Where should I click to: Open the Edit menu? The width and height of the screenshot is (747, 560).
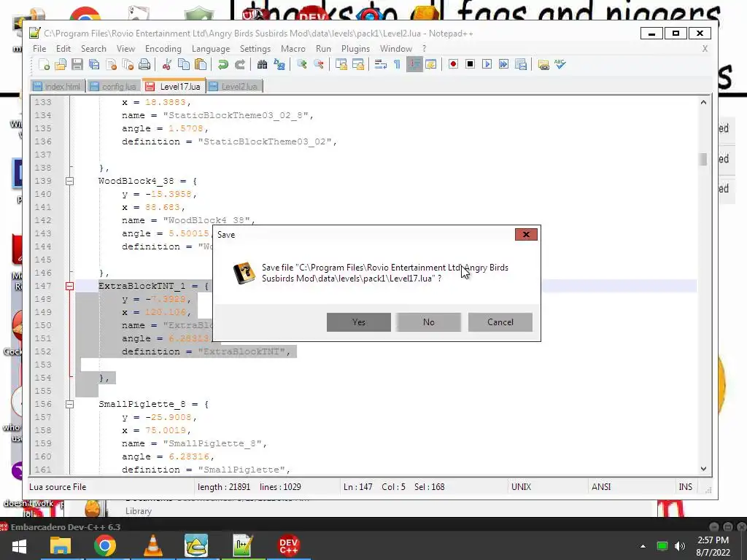click(63, 49)
